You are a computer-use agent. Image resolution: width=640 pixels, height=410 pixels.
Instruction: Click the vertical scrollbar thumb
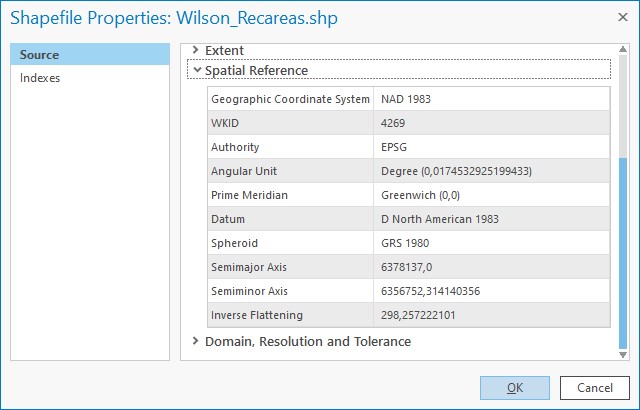click(623, 250)
